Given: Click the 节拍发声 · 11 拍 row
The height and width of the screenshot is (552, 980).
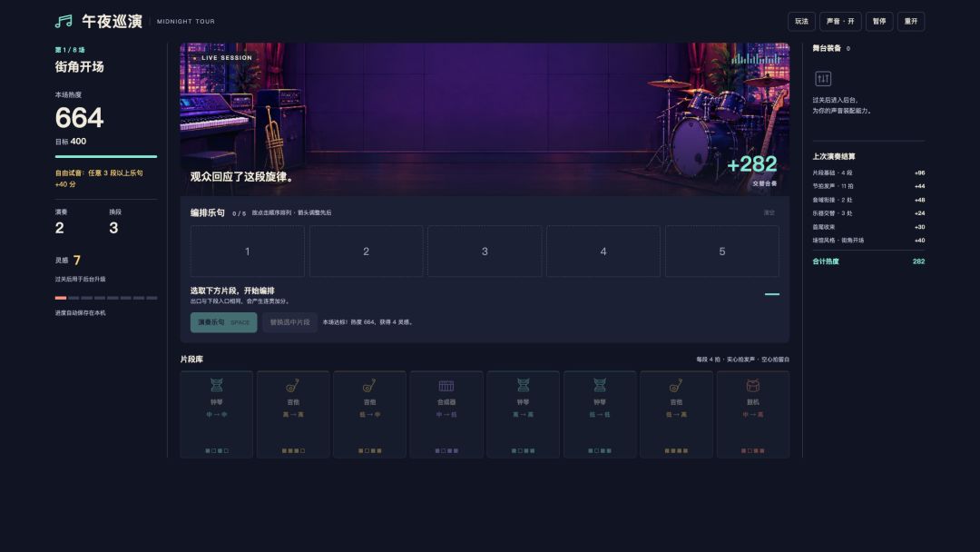Looking at the screenshot, I should click(x=868, y=186).
